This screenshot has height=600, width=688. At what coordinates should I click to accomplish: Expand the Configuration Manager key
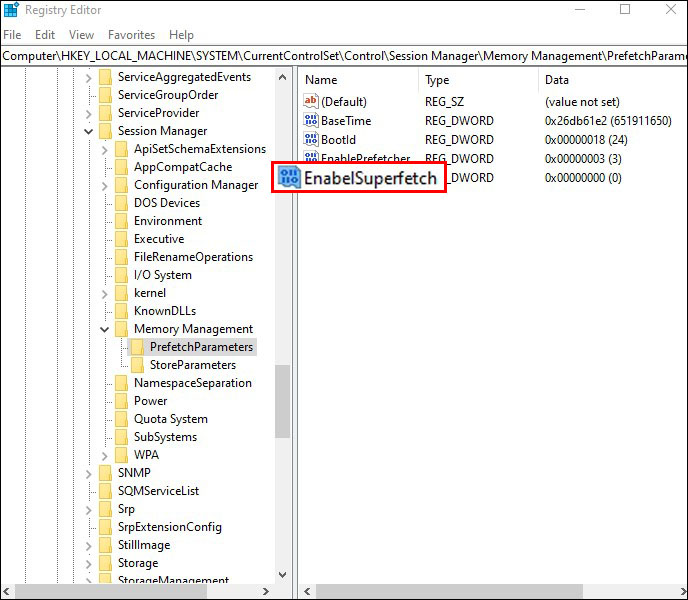coord(104,186)
